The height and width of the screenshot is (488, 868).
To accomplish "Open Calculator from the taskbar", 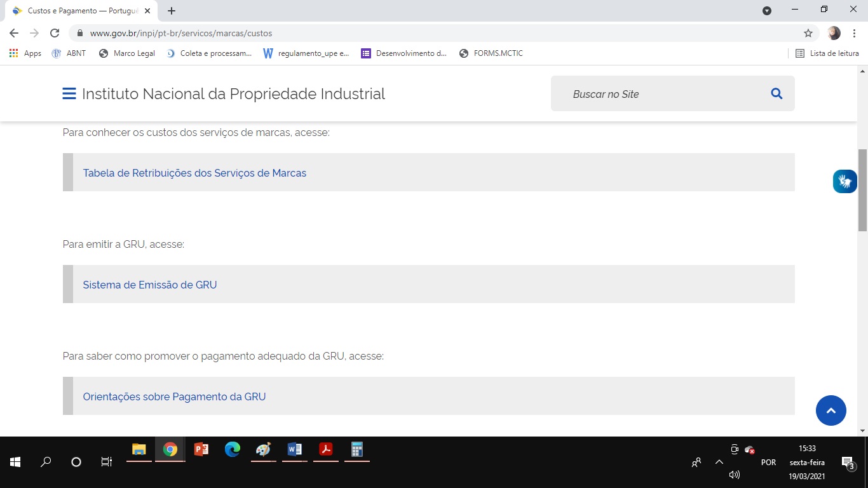I will pyautogui.click(x=357, y=450).
